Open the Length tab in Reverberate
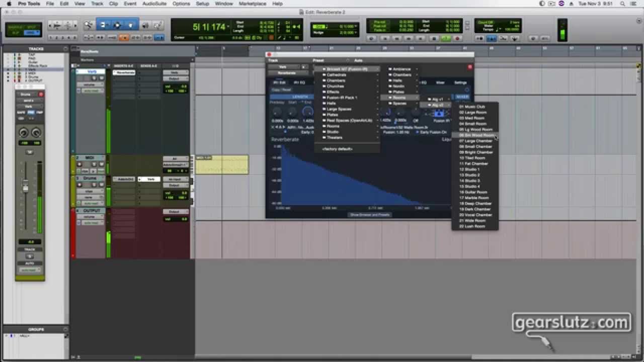 coord(299,97)
